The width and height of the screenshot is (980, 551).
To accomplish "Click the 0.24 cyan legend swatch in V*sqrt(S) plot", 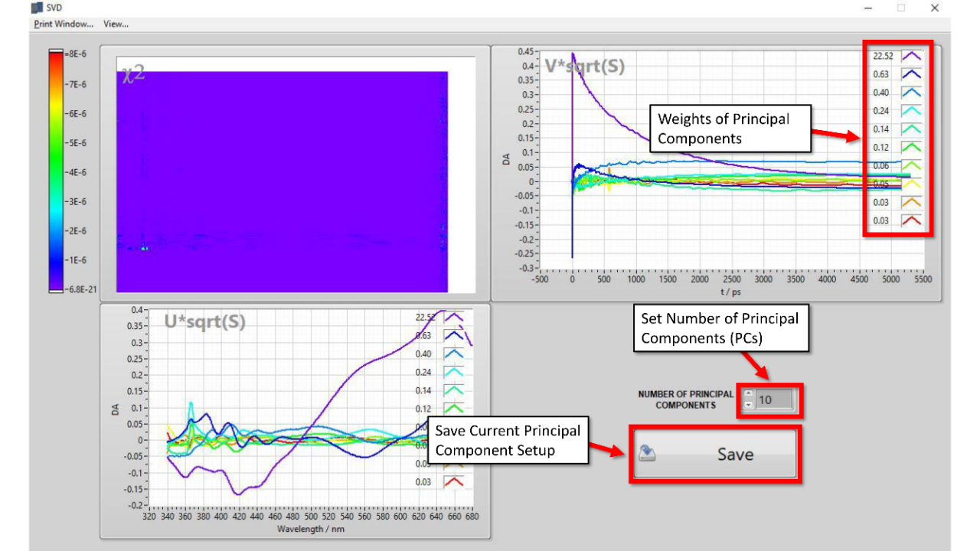I will (x=912, y=111).
